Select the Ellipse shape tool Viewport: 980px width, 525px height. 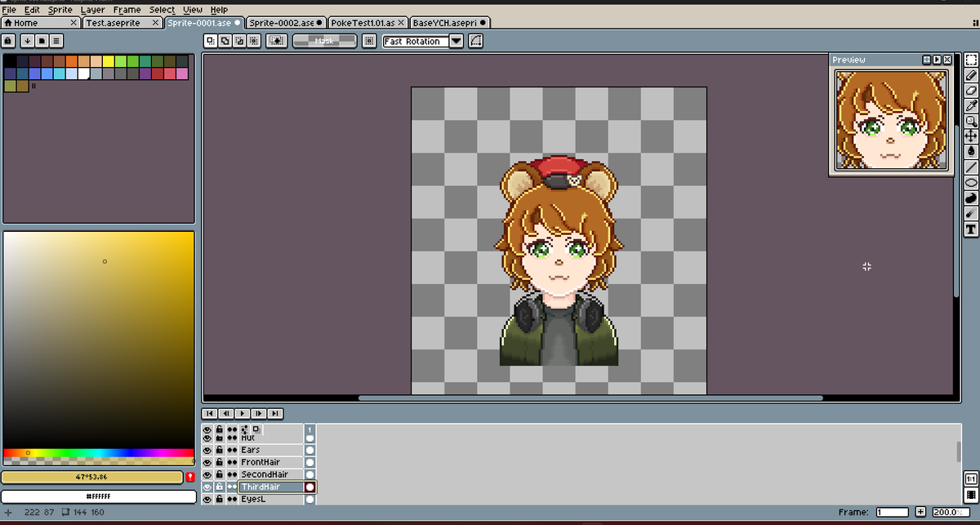(972, 182)
